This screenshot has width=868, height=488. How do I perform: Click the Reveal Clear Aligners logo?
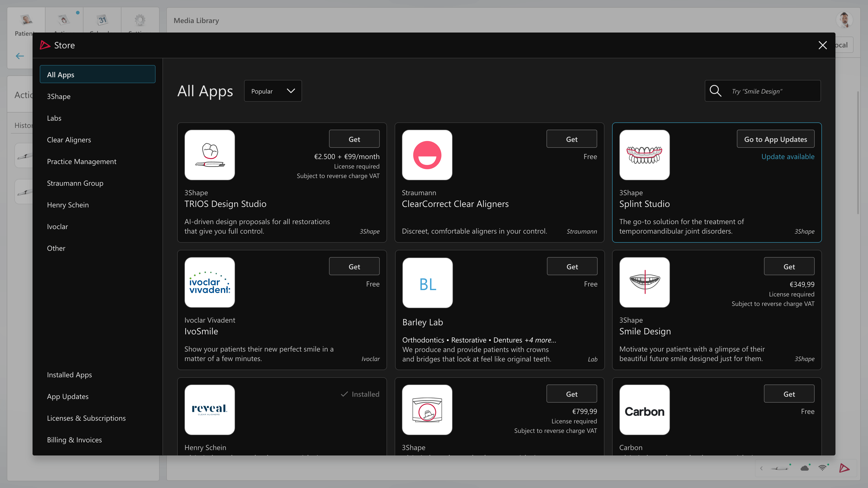[210, 410]
